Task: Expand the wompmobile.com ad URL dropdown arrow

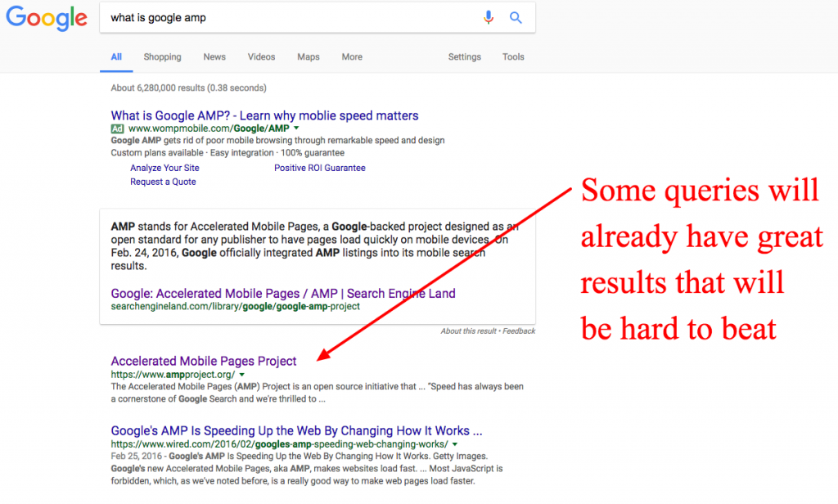Action: 296,128
